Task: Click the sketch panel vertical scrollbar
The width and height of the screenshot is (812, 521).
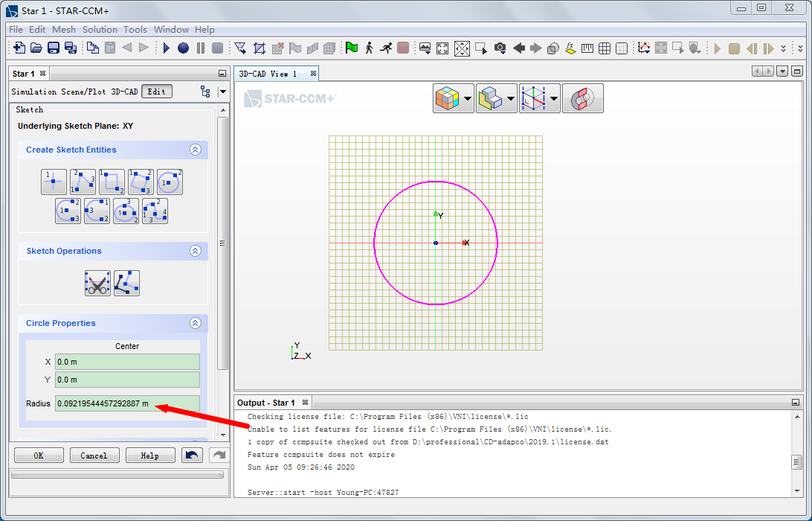Action: click(223, 243)
